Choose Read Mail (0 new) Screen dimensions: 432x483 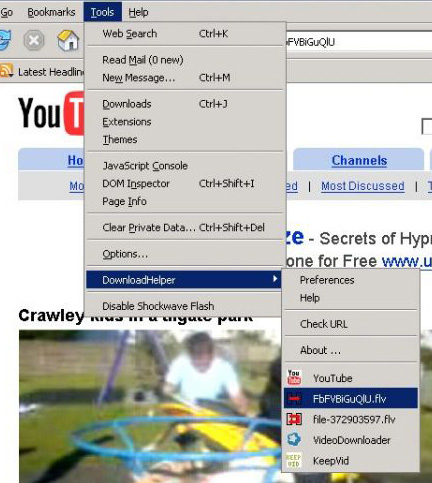[x=185, y=60]
